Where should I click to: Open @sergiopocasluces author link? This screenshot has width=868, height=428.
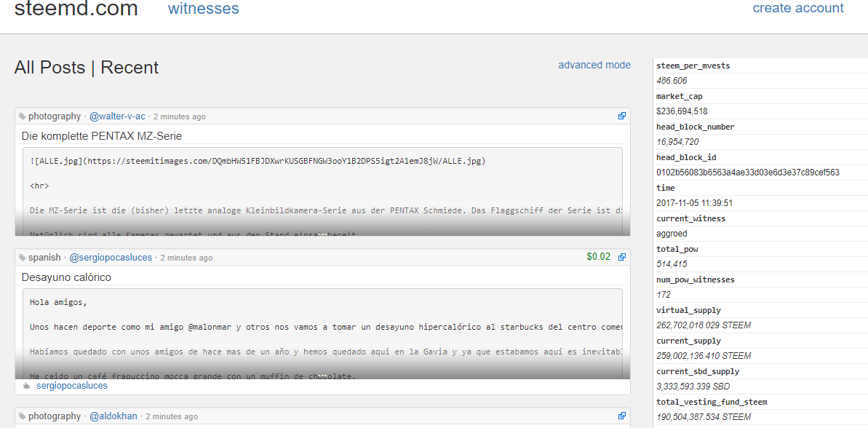click(111, 258)
